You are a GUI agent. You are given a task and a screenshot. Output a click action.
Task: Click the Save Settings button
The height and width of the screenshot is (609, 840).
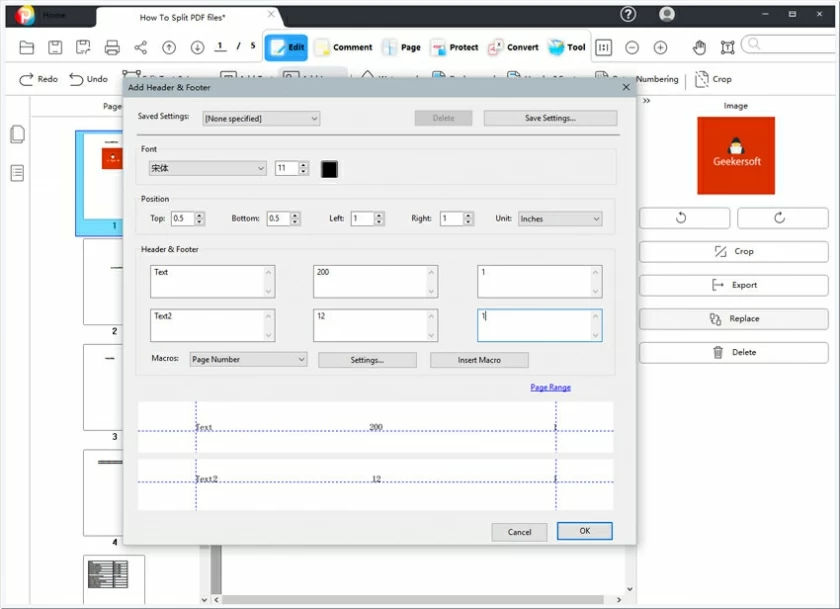tap(551, 117)
